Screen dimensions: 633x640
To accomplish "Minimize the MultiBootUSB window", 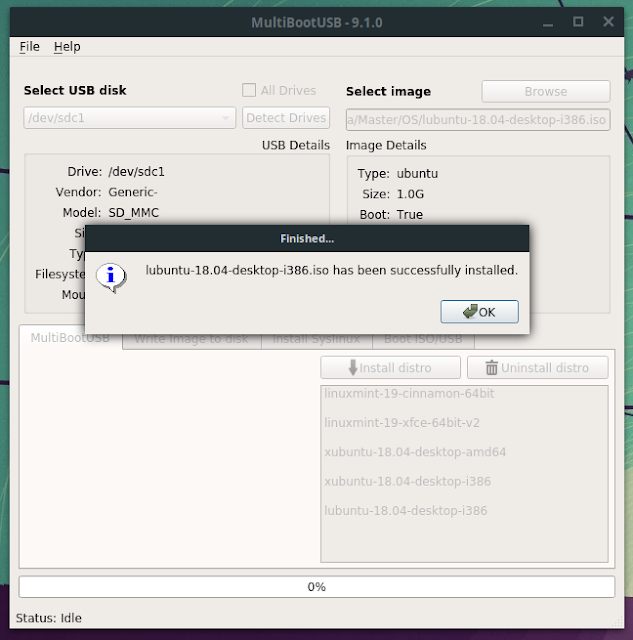I will [548, 22].
